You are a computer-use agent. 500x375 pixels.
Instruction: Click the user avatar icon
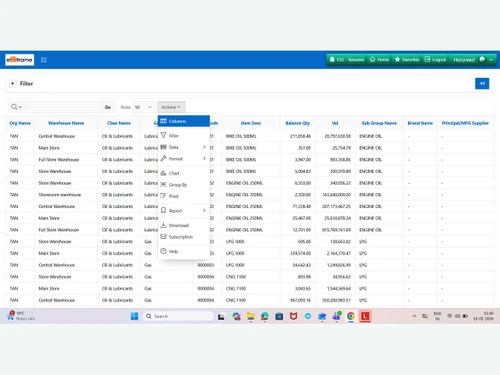click(482, 59)
